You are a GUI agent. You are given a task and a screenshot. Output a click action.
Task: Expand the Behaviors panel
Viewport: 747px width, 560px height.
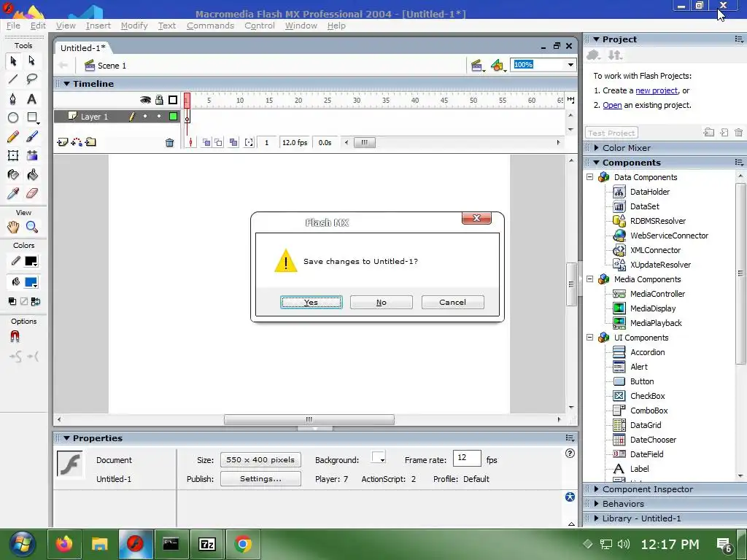pos(596,504)
